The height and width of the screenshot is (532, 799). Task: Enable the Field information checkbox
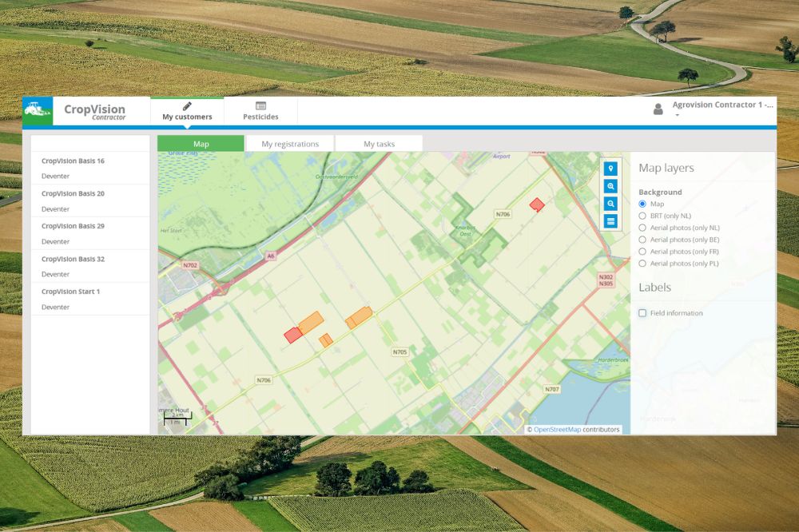pos(642,313)
